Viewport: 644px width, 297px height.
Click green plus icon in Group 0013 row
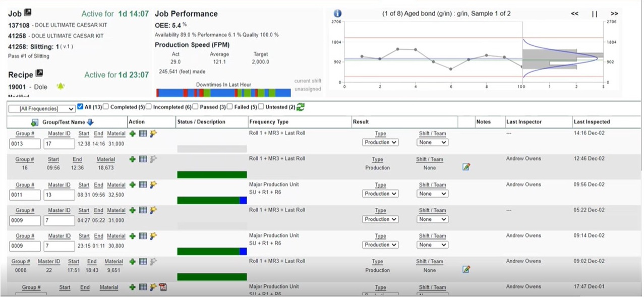(133, 134)
